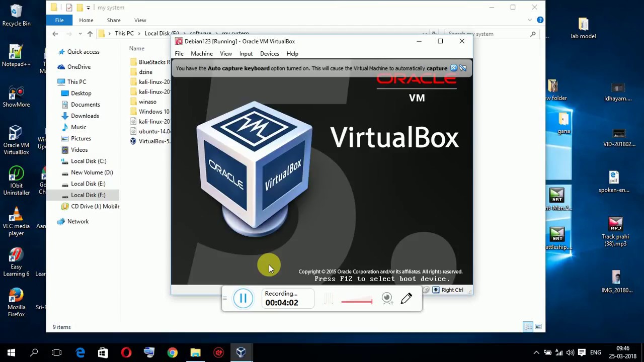644x362 pixels.
Task: Open the VirtualBox Machine menu
Action: tap(202, 54)
